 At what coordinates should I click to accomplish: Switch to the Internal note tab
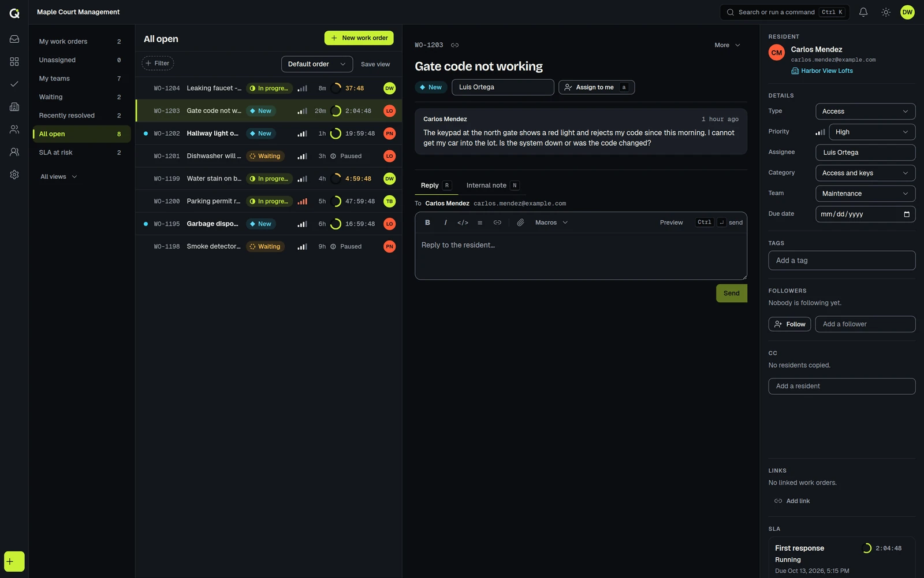(x=493, y=186)
